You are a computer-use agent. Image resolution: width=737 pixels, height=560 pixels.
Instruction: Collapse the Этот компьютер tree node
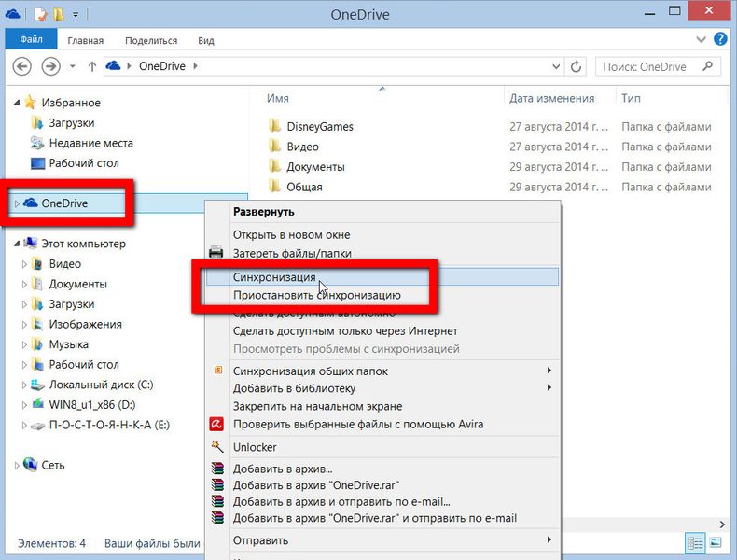point(17,244)
